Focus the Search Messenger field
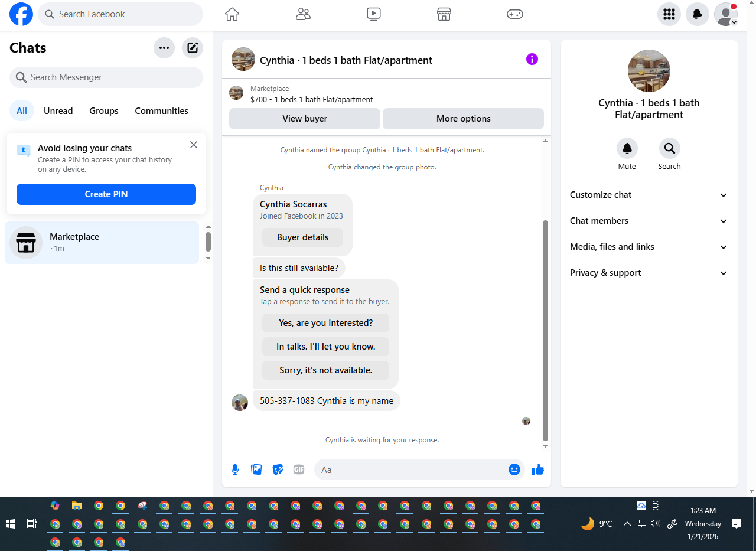Screen dimensions: 756x551 pyautogui.click(x=106, y=77)
